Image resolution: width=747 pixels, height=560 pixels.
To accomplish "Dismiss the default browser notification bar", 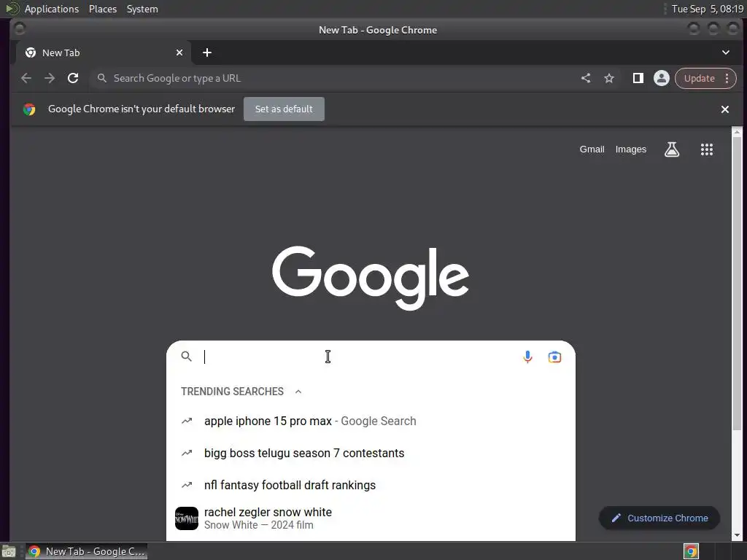I will 725,109.
